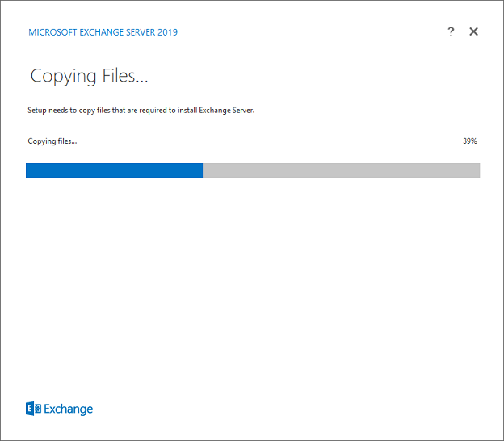Click the word "Setup" starting the description

38,111
